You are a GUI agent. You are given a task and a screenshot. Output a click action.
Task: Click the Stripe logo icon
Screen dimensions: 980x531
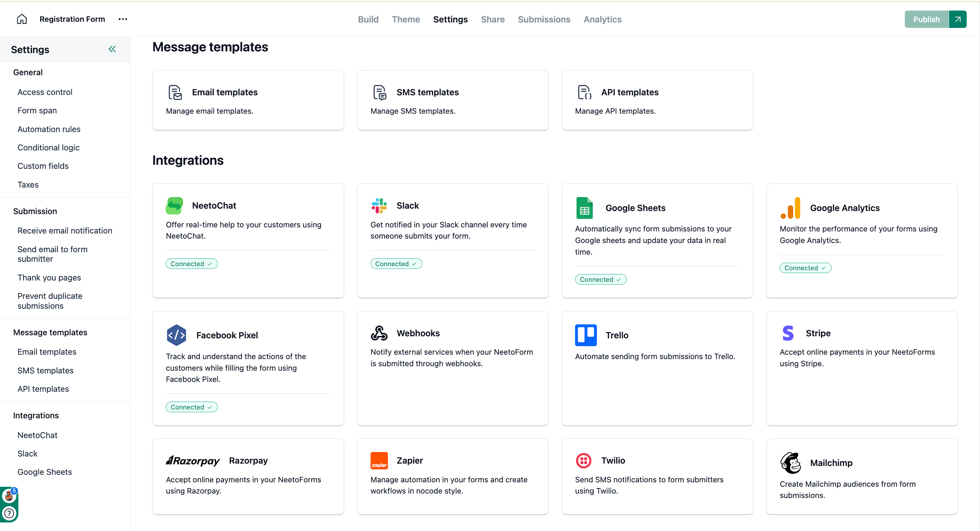tap(788, 333)
